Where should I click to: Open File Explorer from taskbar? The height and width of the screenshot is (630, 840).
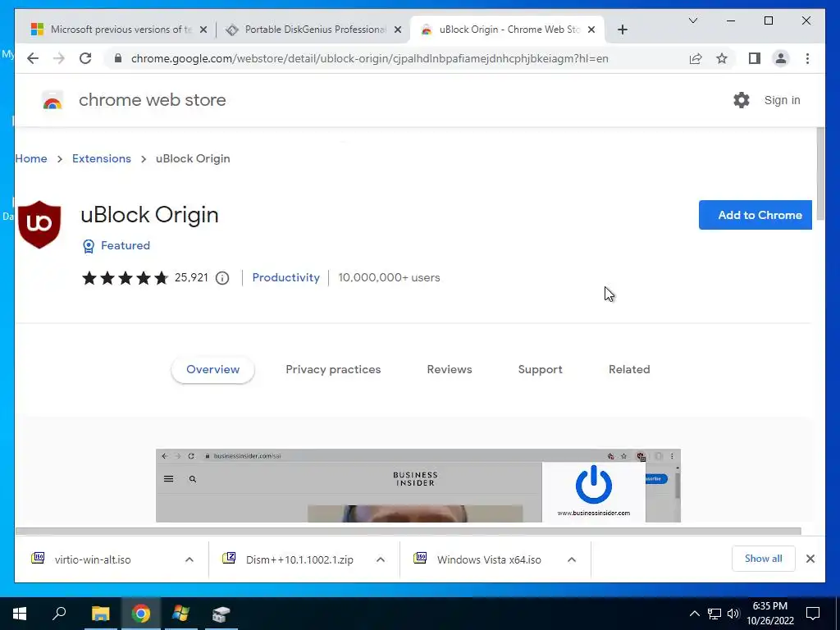[100, 614]
